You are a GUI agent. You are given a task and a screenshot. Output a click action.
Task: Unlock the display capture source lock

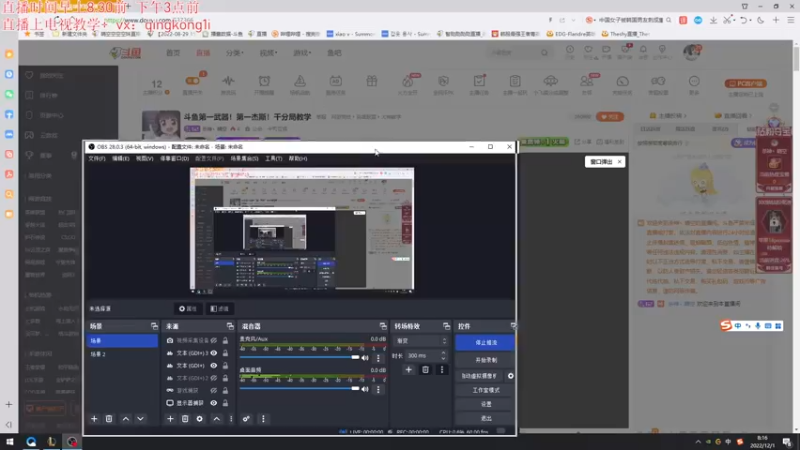pyautogui.click(x=225, y=403)
